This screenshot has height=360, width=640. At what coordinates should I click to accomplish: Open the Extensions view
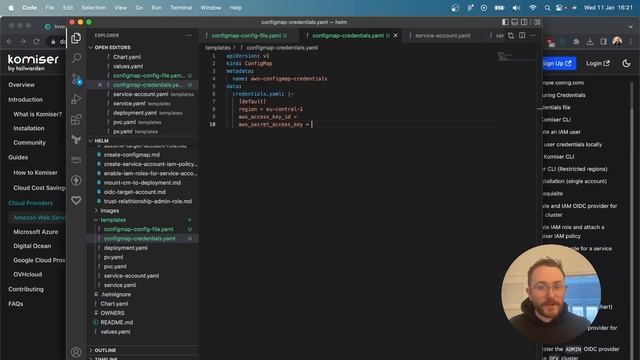(76, 120)
